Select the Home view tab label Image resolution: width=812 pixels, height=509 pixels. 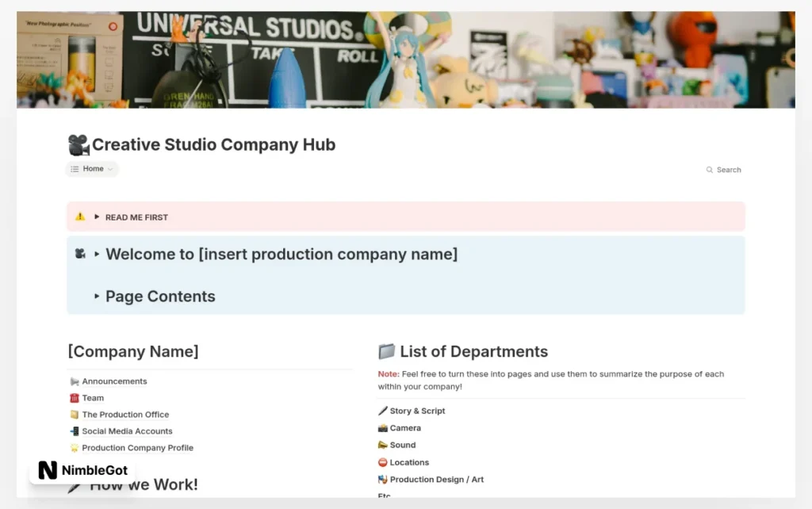point(94,169)
